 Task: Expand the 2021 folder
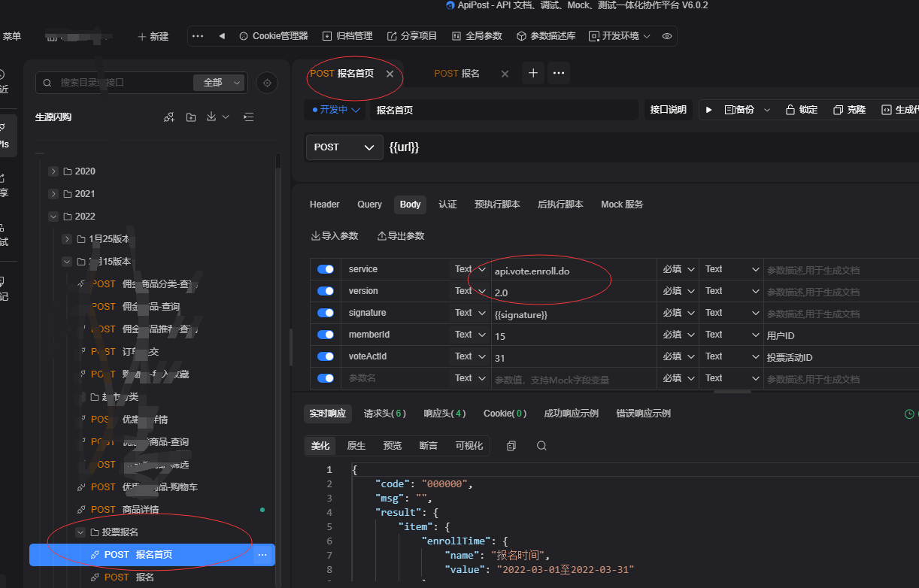pyautogui.click(x=53, y=194)
